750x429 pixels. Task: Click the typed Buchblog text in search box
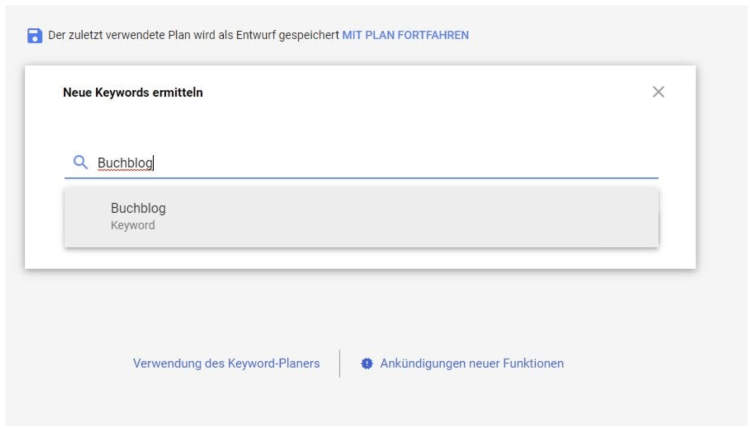[x=125, y=163]
